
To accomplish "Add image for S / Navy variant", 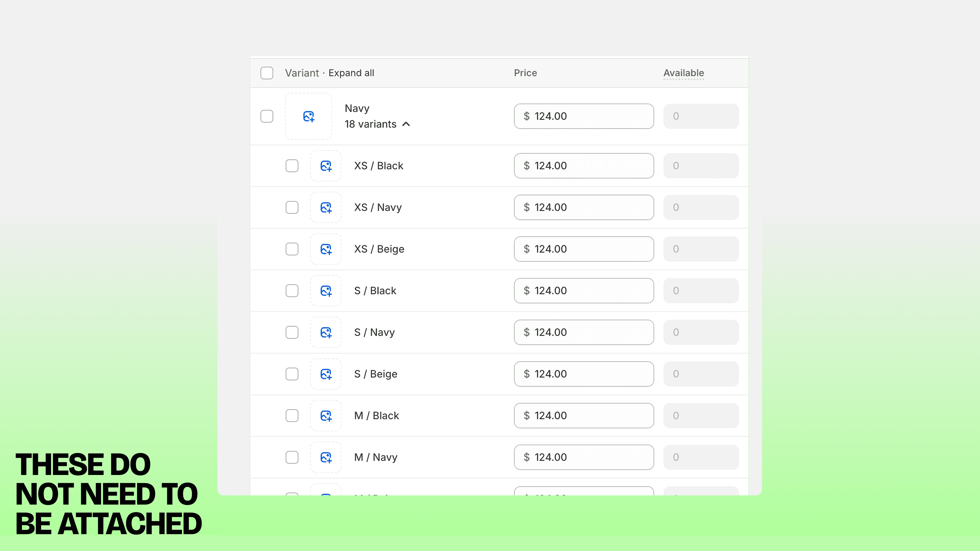I will tap(326, 332).
